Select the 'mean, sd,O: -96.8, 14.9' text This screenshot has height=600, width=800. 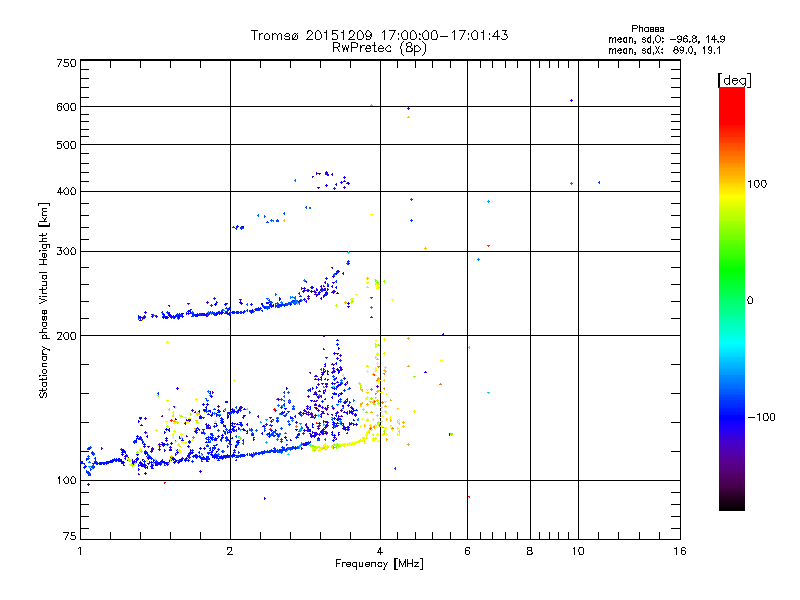pyautogui.click(x=666, y=39)
